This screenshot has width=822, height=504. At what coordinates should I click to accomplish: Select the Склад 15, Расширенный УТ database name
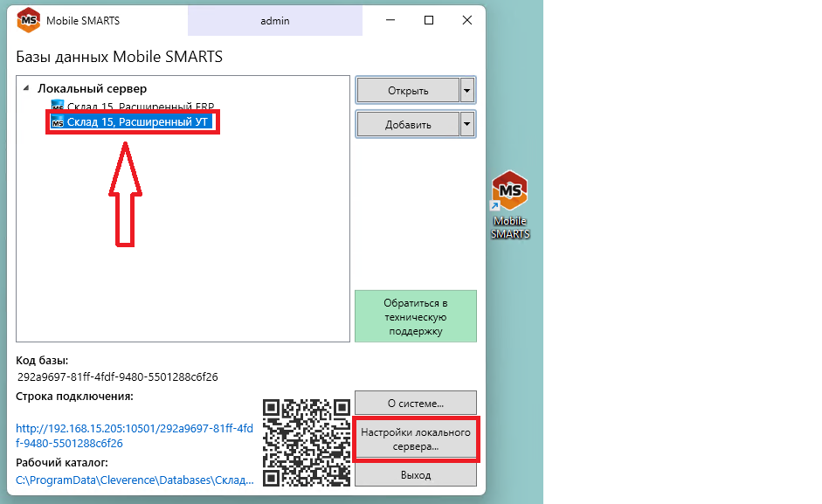pos(137,122)
